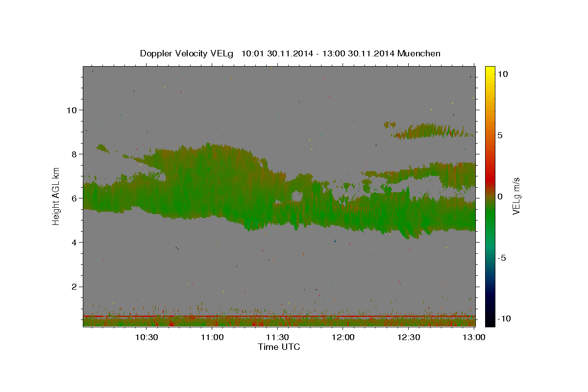Screen dimensions: 588x392
Task: Click the height tick label '8'
Action: tap(73, 154)
